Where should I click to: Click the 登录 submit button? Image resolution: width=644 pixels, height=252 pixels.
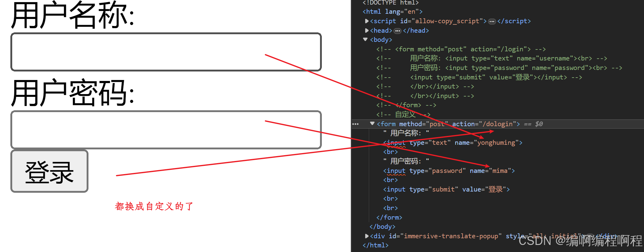49,171
